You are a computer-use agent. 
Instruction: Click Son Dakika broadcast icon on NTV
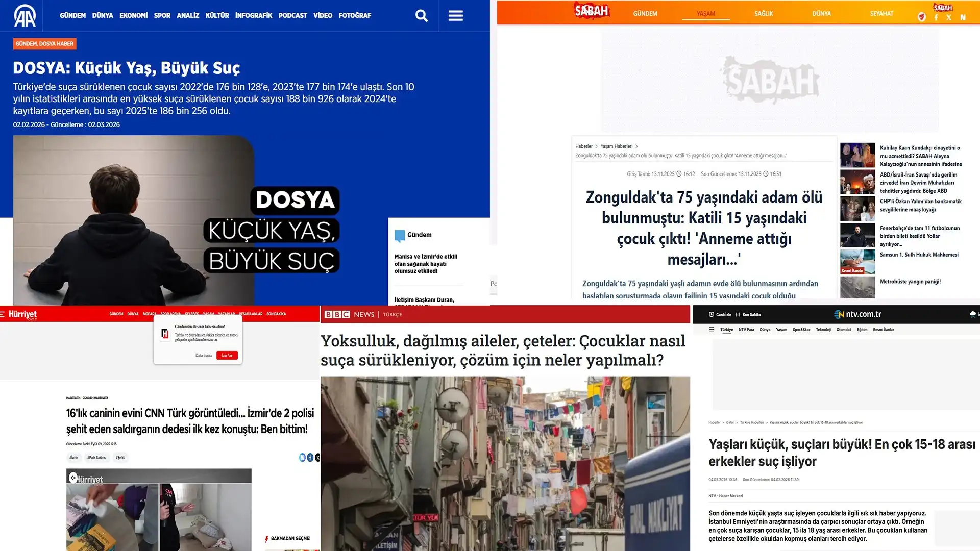738,315
